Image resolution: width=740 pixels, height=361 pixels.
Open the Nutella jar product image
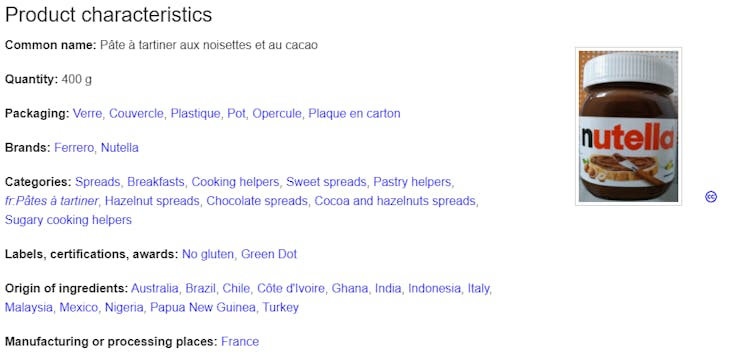[628, 126]
